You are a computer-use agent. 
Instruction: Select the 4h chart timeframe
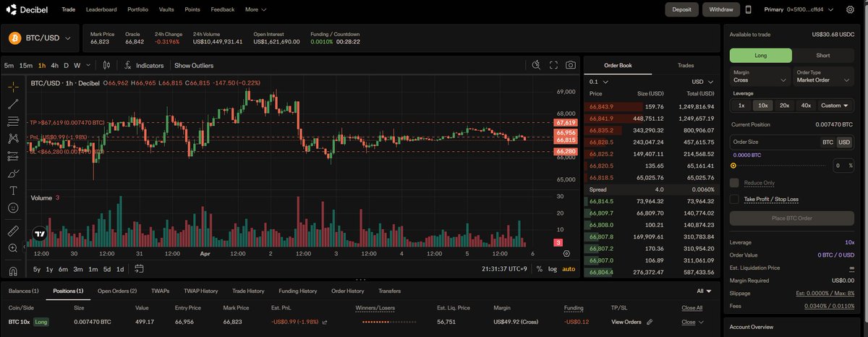[54, 65]
